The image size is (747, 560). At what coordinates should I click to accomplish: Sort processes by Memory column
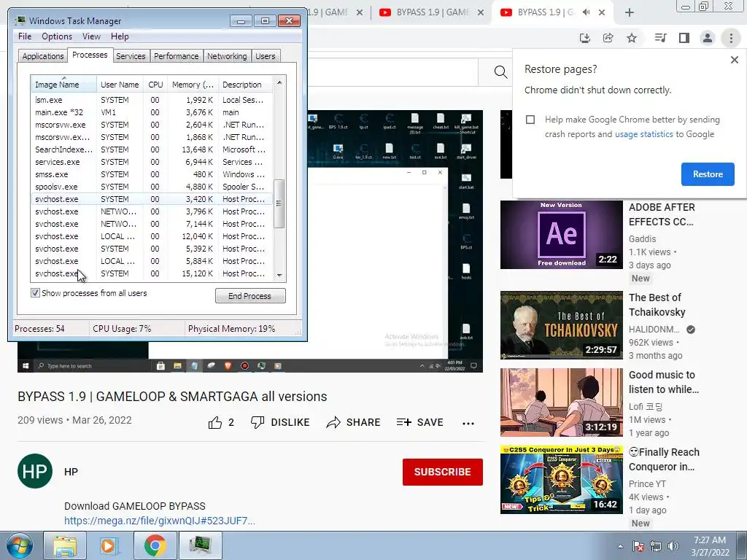193,85
